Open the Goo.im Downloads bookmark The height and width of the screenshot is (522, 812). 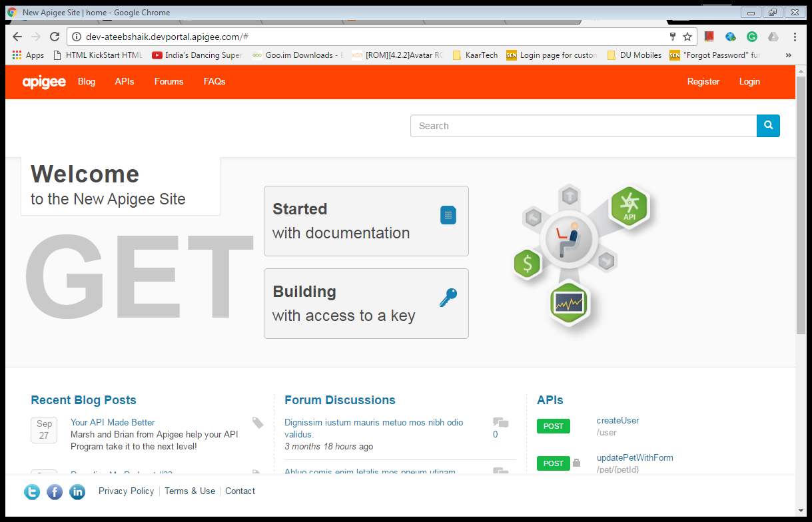[x=298, y=55]
